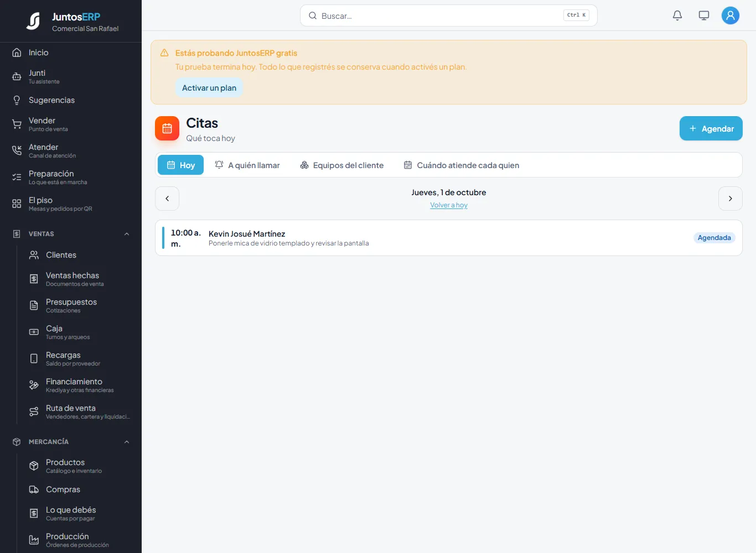
Task: Open Presupuestos cotizaciones
Action: point(79,305)
